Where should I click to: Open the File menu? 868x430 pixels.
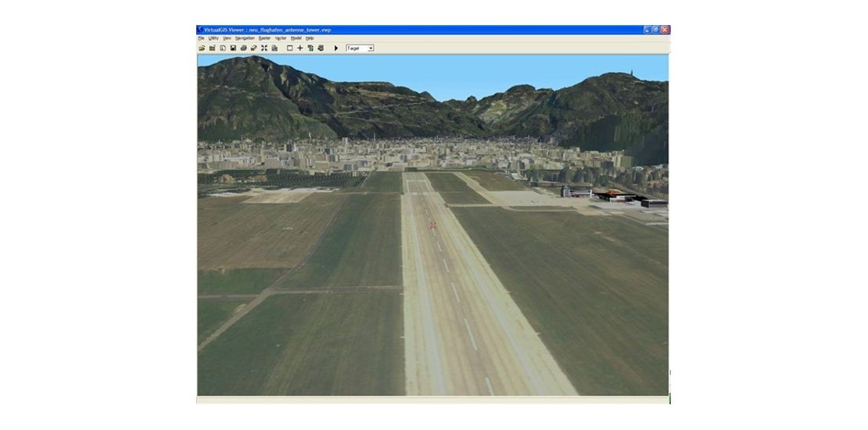point(201,38)
